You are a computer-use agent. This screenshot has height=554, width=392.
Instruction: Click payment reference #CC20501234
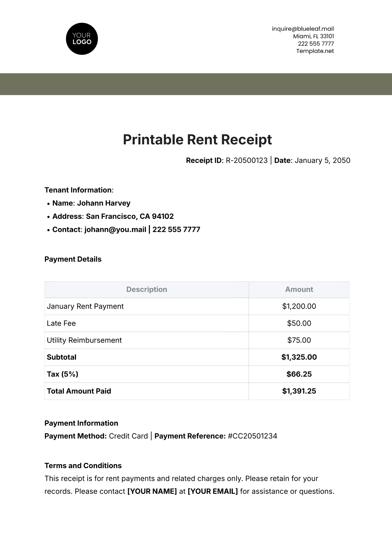tap(252, 436)
